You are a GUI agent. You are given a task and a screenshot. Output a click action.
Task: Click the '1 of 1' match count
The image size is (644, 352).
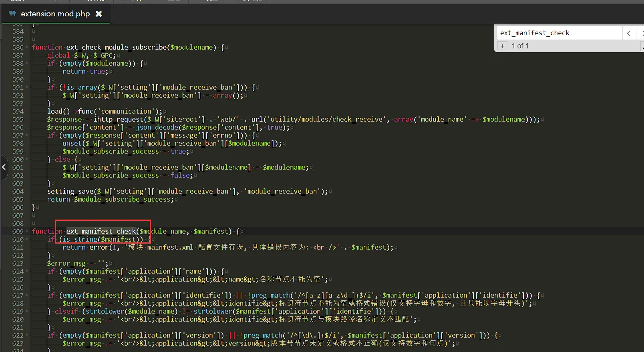(x=520, y=46)
